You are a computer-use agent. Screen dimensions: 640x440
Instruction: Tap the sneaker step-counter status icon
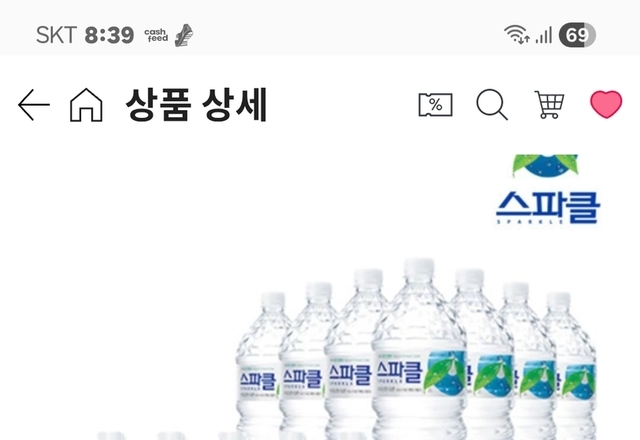click(184, 35)
